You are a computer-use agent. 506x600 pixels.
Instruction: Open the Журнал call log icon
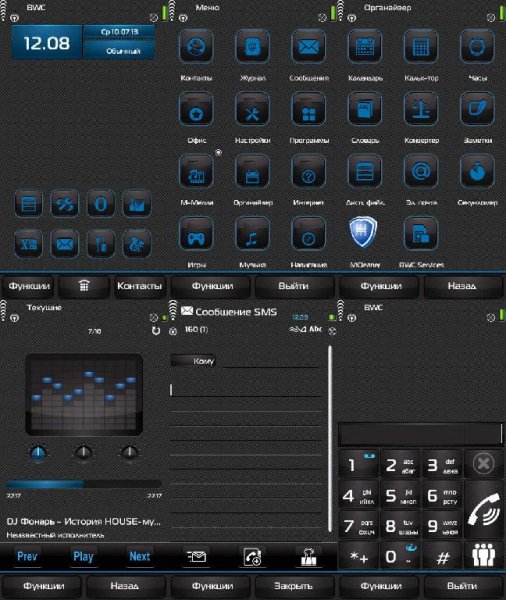(252, 47)
